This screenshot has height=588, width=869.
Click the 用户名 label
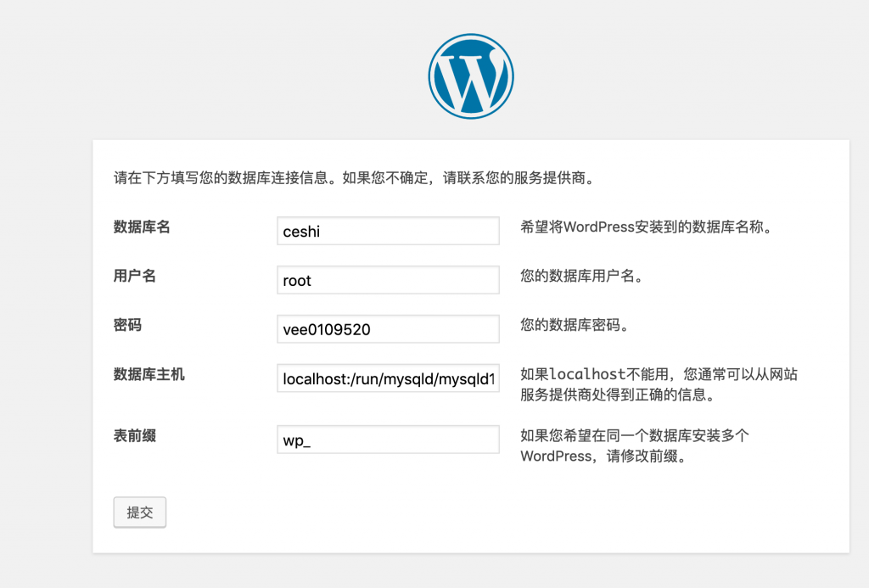(135, 276)
